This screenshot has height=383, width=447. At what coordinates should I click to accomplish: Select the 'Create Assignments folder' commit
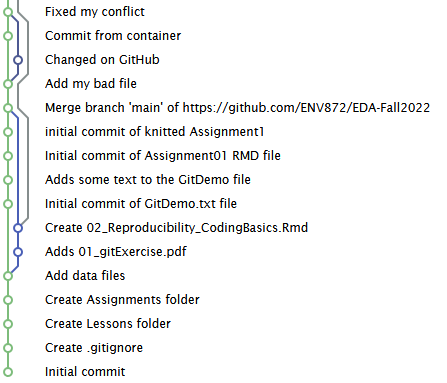(122, 300)
